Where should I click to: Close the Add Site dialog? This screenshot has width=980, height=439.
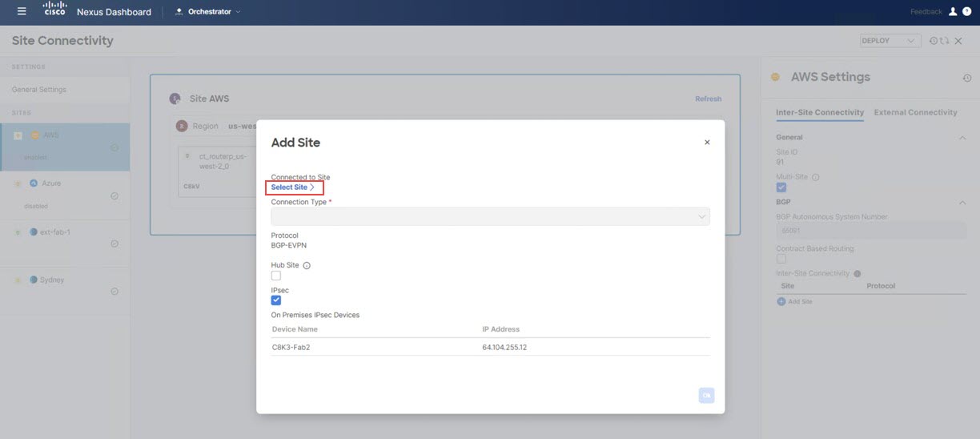(707, 142)
